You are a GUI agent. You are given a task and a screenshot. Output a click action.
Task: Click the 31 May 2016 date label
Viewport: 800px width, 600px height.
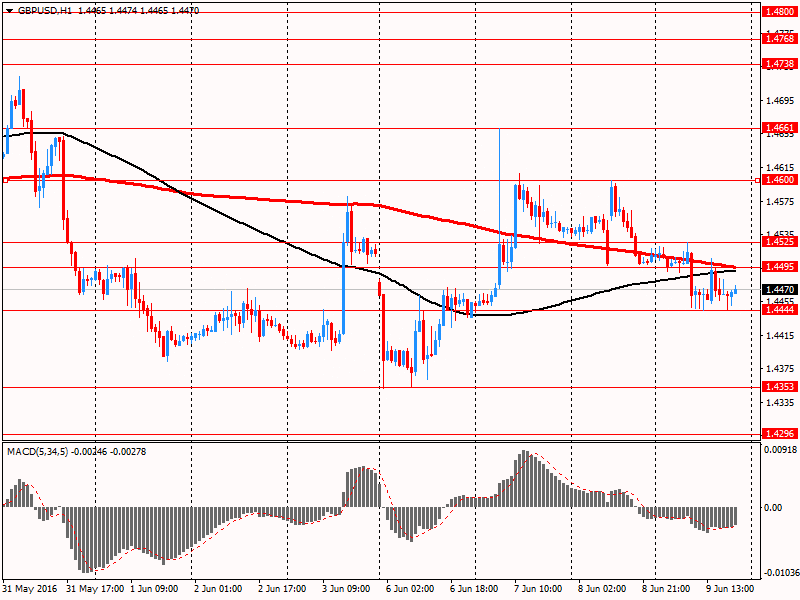click(30, 589)
